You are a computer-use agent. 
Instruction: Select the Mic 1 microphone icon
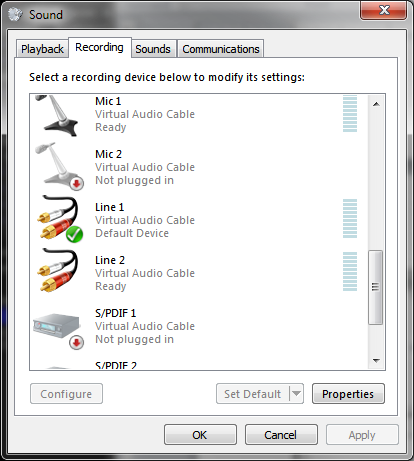pyautogui.click(x=57, y=115)
